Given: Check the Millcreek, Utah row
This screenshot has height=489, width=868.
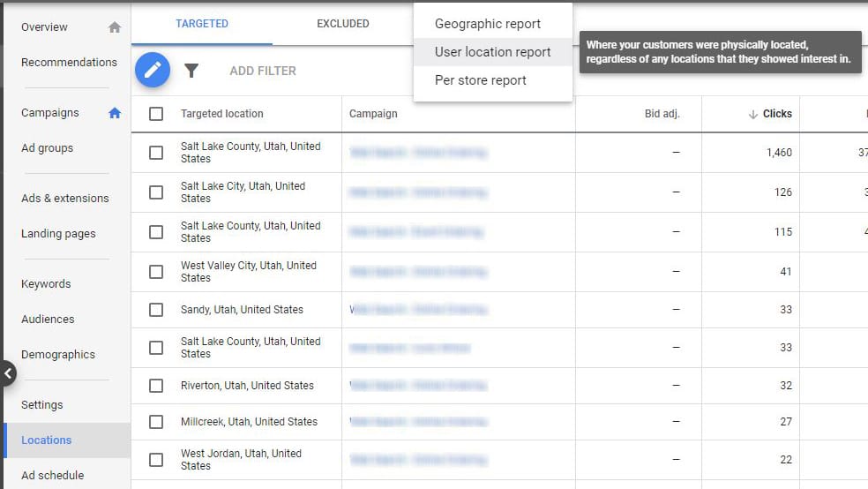Looking at the screenshot, I should click(156, 422).
